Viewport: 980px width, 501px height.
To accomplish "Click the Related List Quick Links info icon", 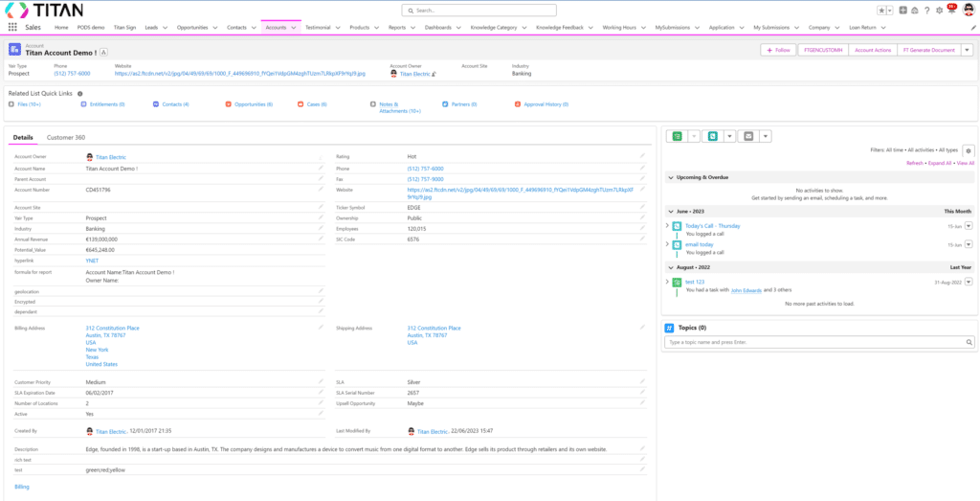I will (x=80, y=93).
